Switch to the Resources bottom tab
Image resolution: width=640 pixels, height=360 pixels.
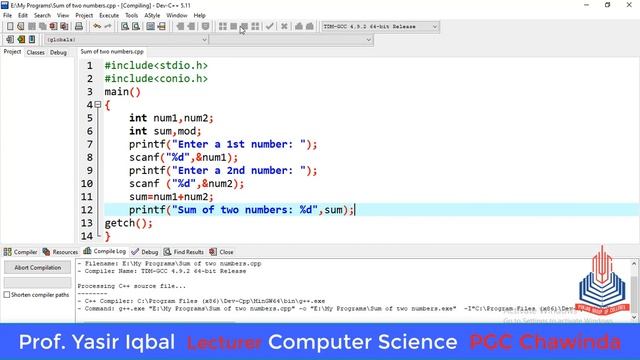pyautogui.click(x=60, y=252)
